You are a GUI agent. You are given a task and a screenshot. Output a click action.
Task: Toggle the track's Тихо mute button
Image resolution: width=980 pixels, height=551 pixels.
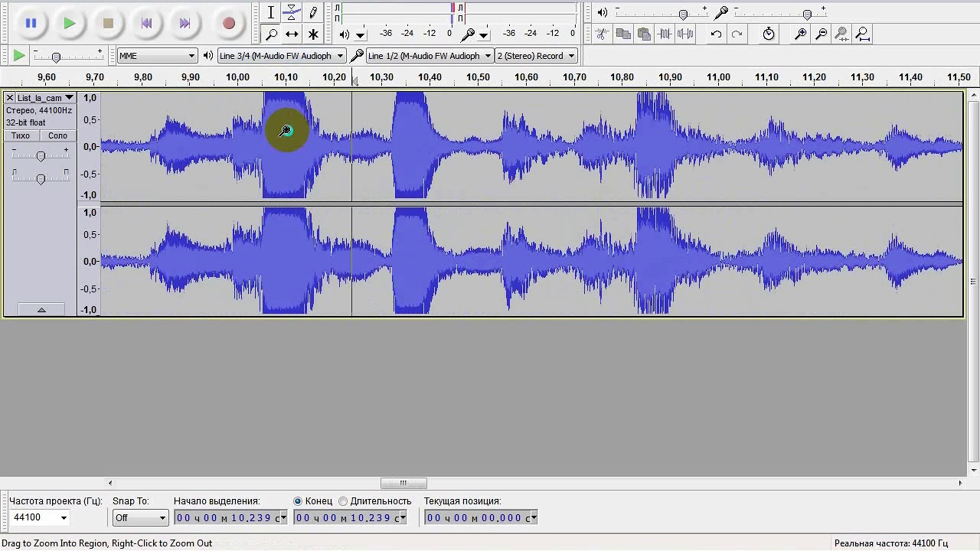21,135
